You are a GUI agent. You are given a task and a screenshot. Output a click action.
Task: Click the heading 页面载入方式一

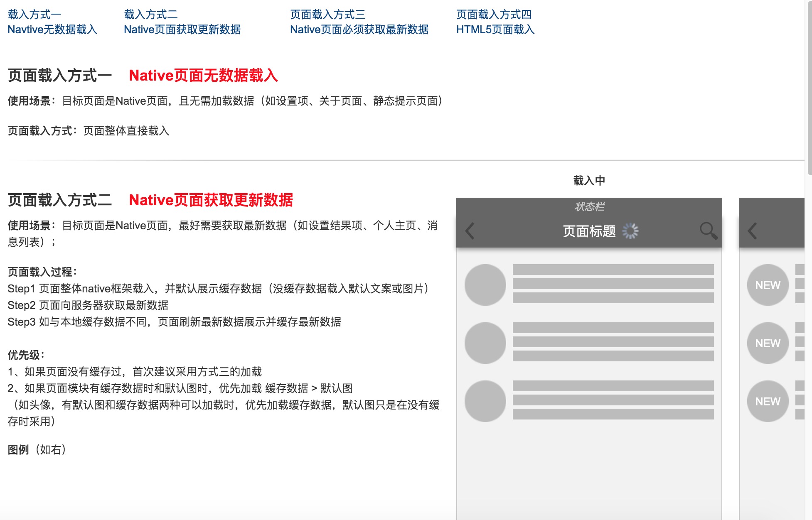point(60,76)
